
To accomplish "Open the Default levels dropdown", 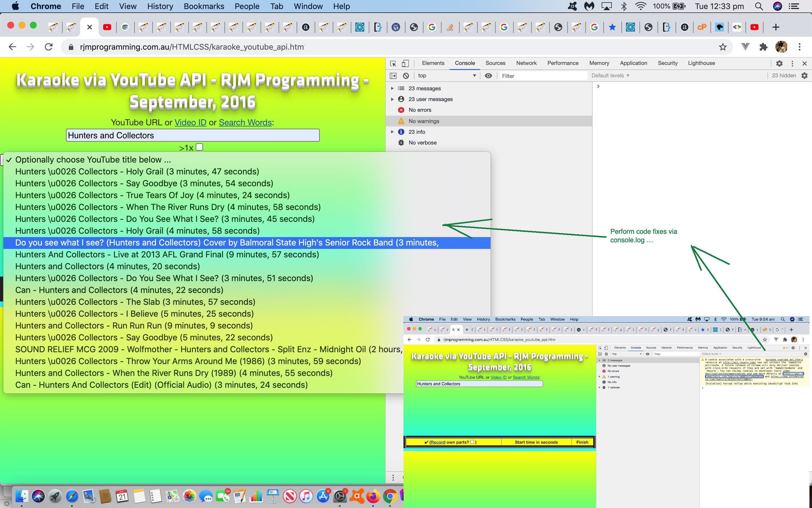I will (610, 76).
